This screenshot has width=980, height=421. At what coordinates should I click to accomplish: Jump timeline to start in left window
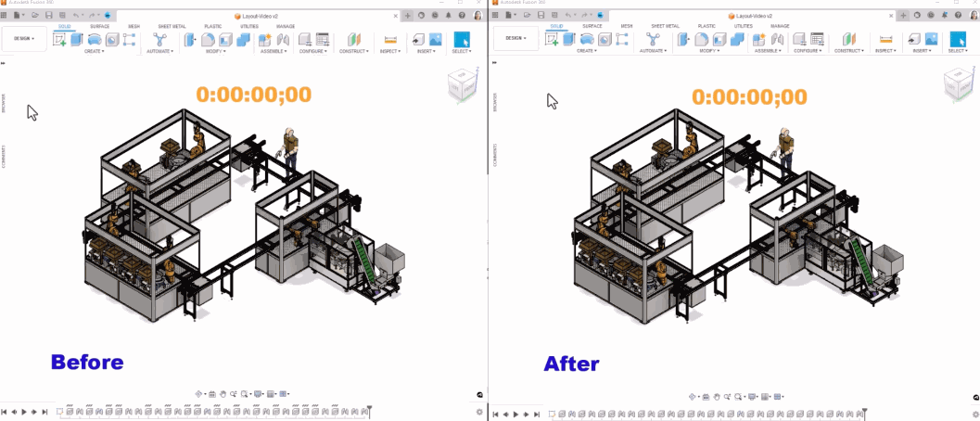4,412
